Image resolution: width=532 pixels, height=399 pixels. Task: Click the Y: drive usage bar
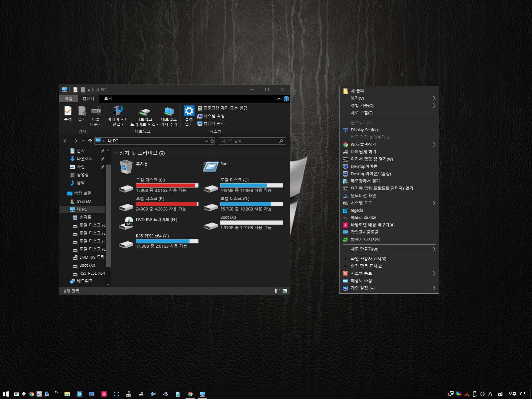coord(167,241)
